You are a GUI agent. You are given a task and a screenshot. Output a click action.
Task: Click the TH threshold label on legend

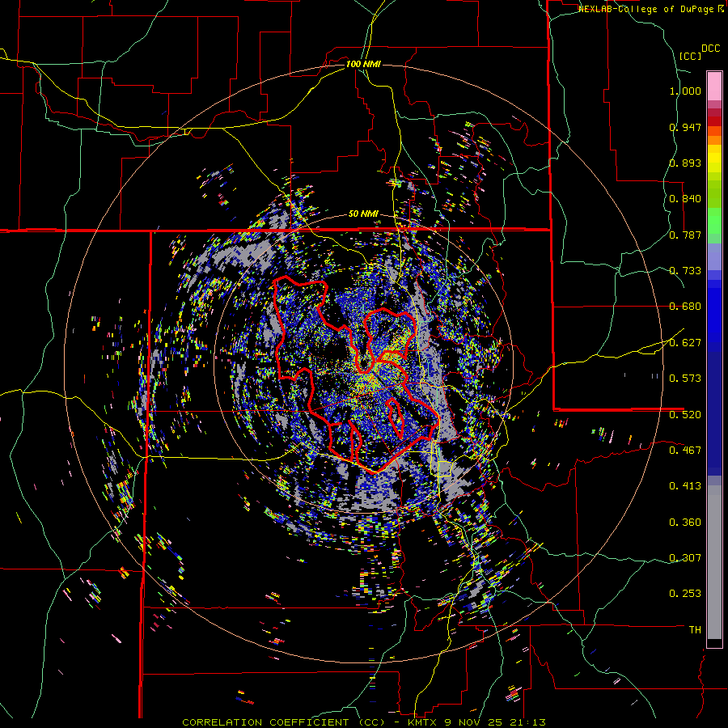click(x=695, y=630)
